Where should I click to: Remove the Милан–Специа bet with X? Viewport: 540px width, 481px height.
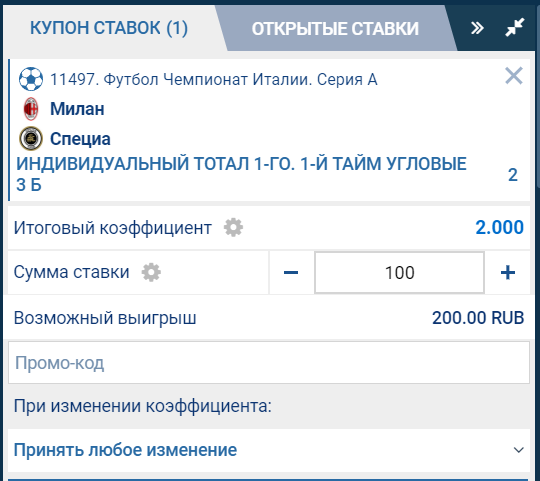tap(514, 76)
